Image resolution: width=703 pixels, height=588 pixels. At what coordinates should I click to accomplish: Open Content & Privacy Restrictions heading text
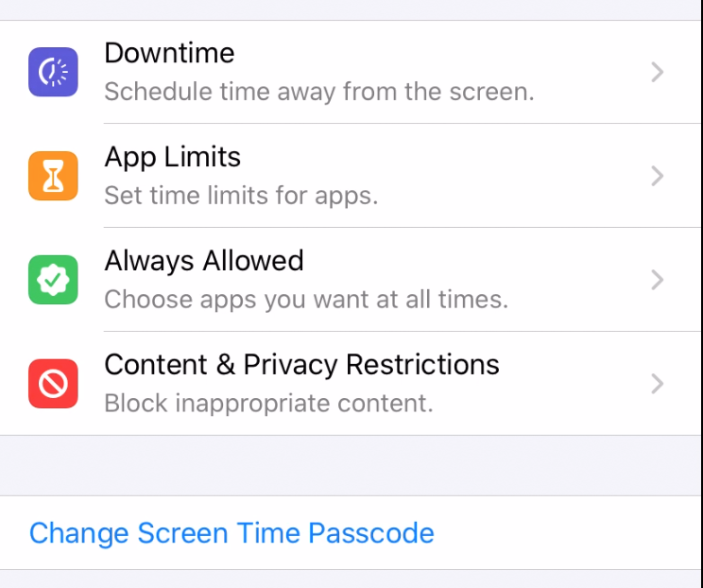(x=301, y=365)
